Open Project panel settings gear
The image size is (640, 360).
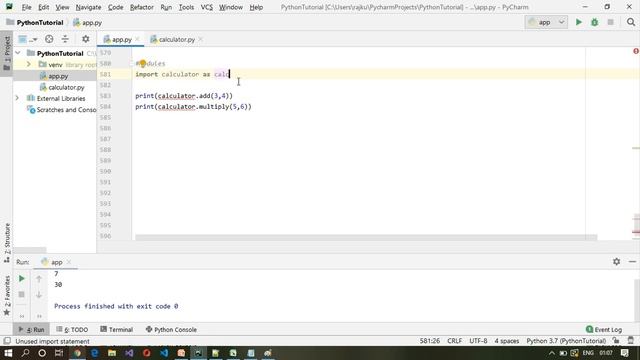click(x=85, y=39)
